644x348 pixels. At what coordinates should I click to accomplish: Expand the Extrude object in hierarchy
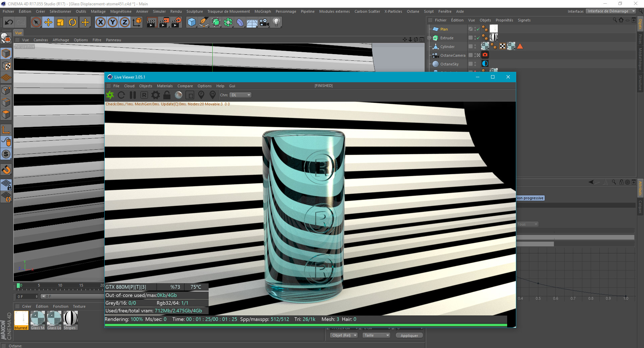pos(429,38)
